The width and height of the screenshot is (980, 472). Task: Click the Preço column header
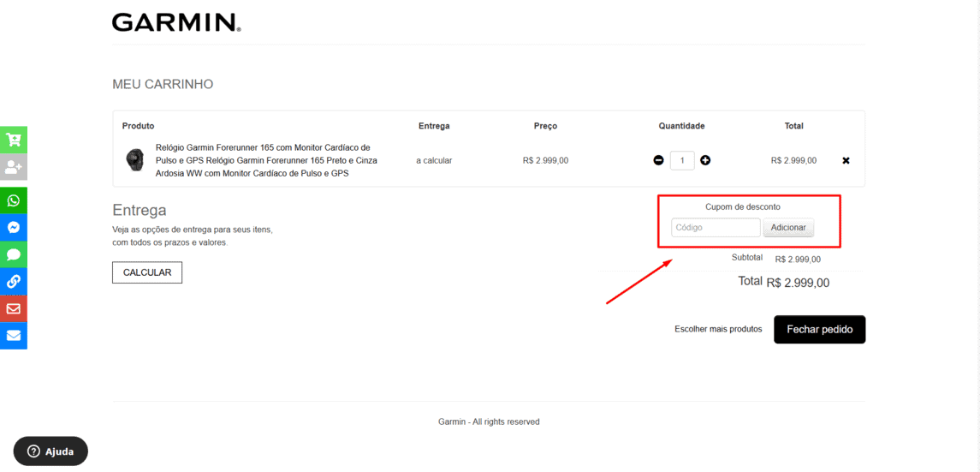(545, 126)
